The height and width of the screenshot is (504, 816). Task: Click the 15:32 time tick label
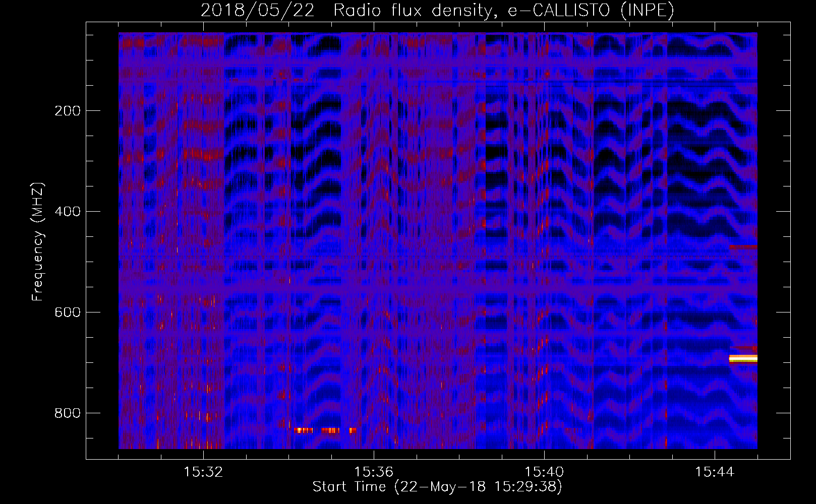(x=203, y=472)
